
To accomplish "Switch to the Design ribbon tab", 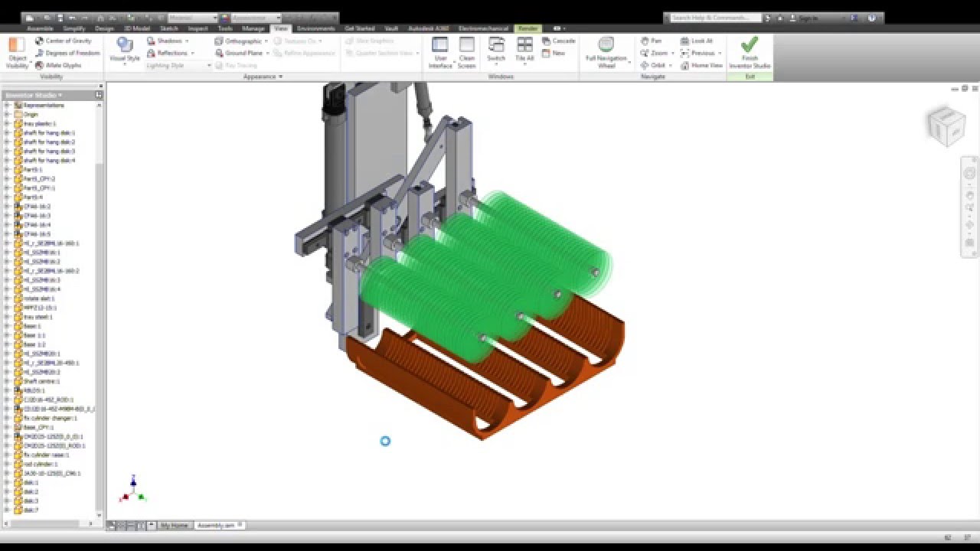I will point(105,28).
